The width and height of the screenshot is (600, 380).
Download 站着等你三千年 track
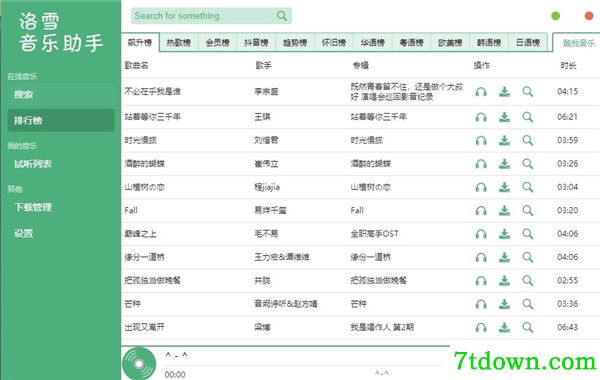click(x=504, y=117)
